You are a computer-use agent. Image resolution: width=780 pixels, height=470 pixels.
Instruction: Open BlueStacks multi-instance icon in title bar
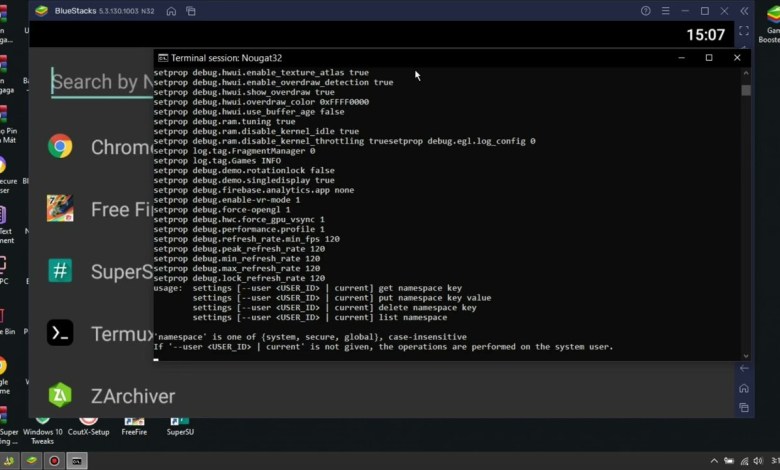[x=190, y=11]
